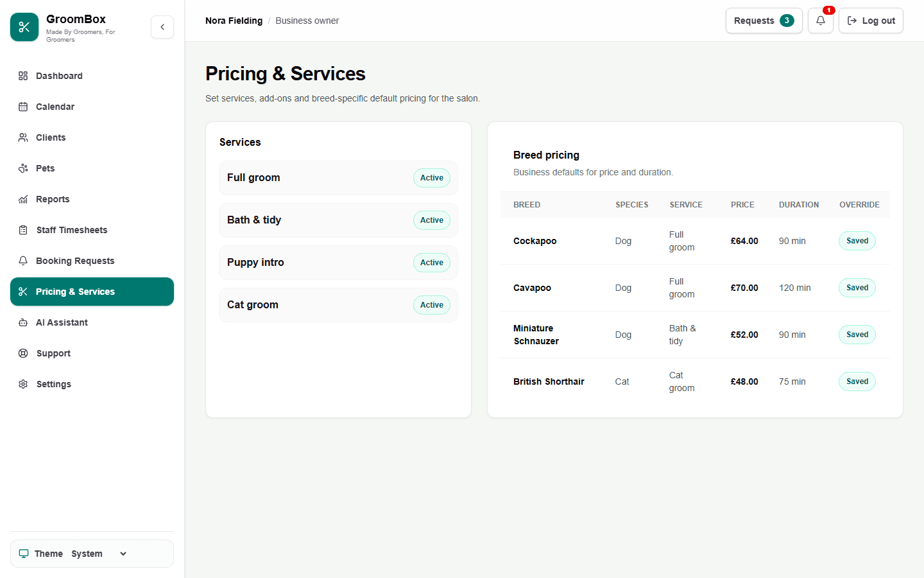
Task: Click the Support lifebuoy icon
Action: (23, 353)
